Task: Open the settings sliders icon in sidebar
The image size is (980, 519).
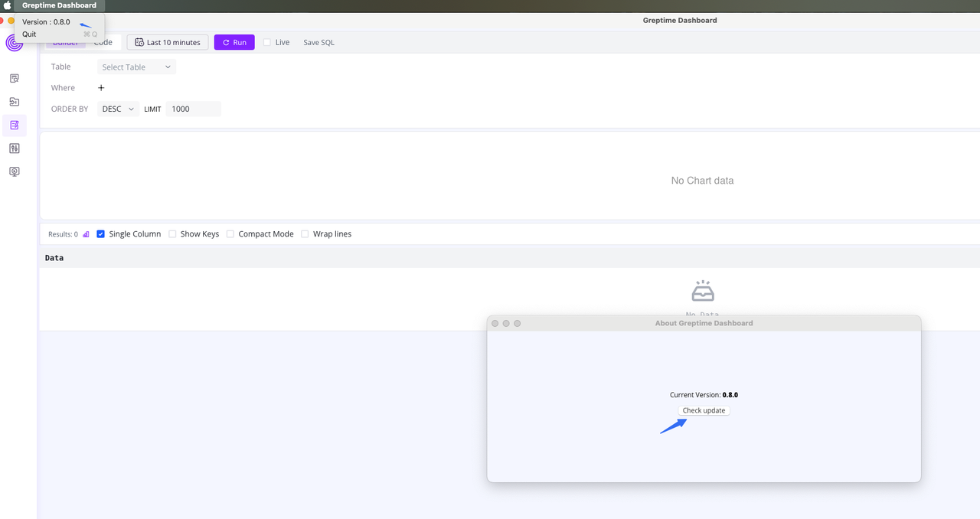Action: pos(14,148)
